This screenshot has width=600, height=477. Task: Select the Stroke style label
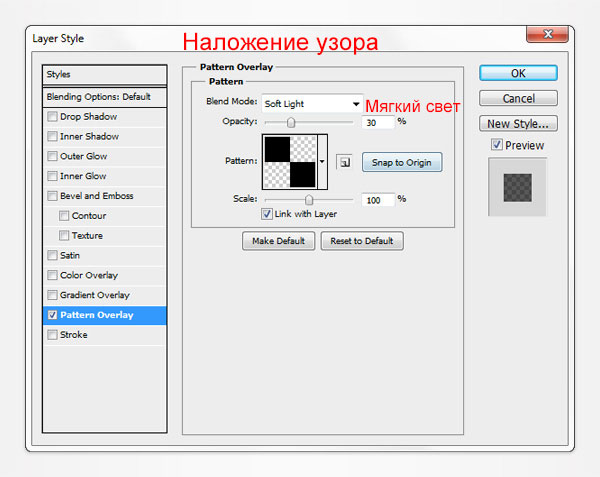tap(73, 335)
